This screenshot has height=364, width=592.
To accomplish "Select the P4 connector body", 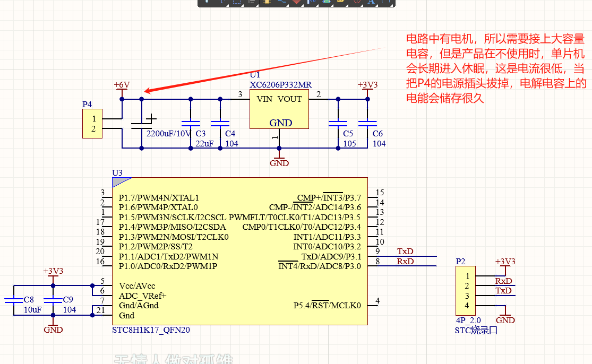I will [92, 123].
